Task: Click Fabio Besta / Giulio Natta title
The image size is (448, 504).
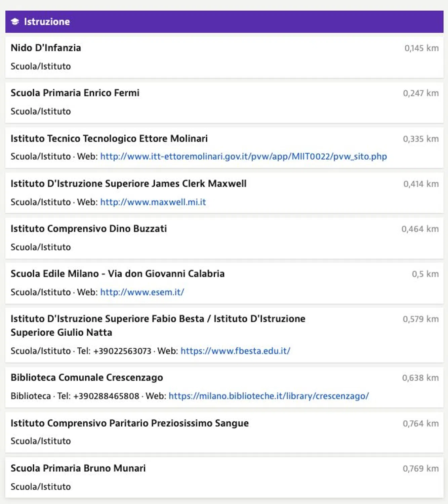Action: coord(158,325)
